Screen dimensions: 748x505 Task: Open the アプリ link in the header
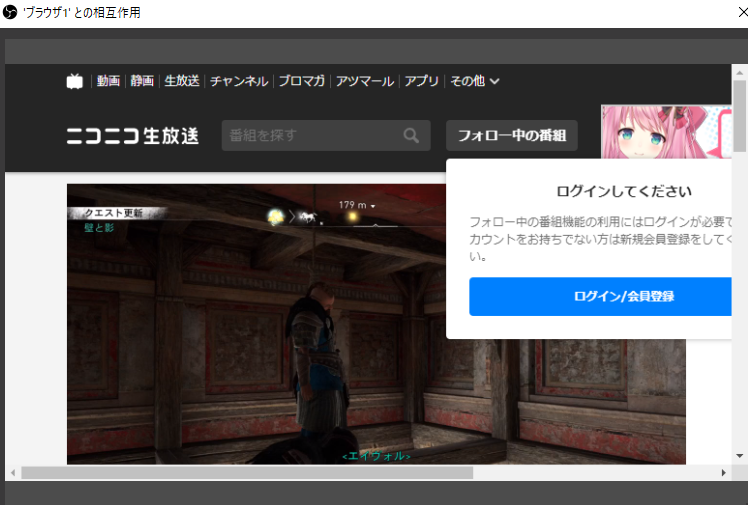(421, 81)
